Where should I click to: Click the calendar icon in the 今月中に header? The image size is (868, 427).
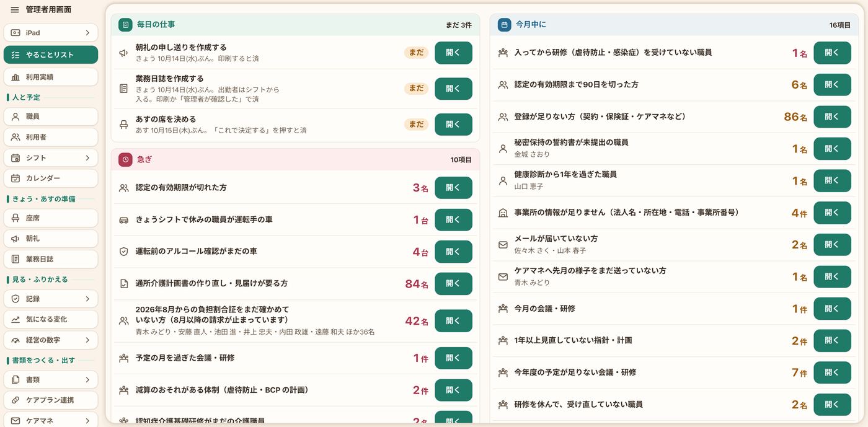[505, 25]
